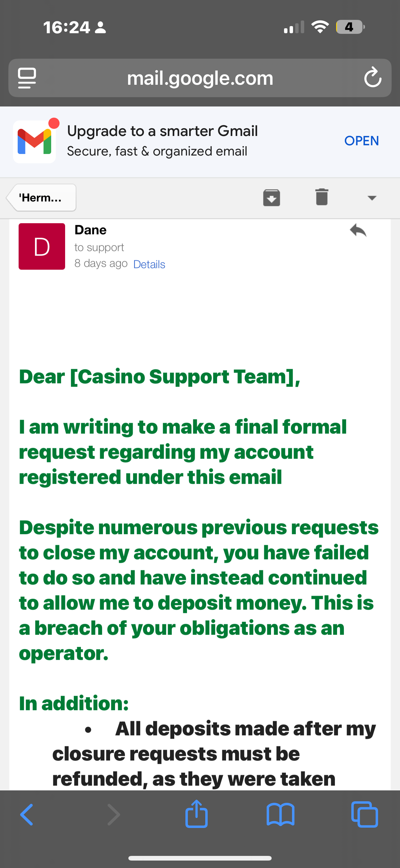Open Safari bookmarks book icon
The height and width of the screenshot is (868, 400).
coord(280,815)
